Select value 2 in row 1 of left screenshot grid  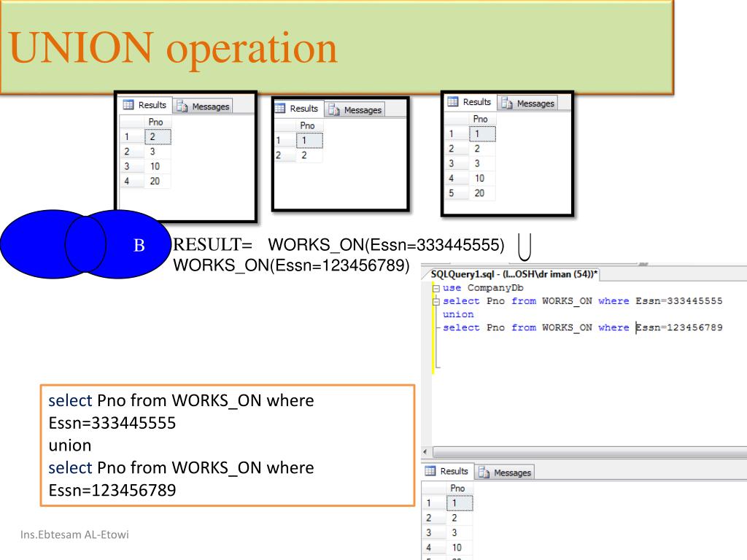click(158, 136)
